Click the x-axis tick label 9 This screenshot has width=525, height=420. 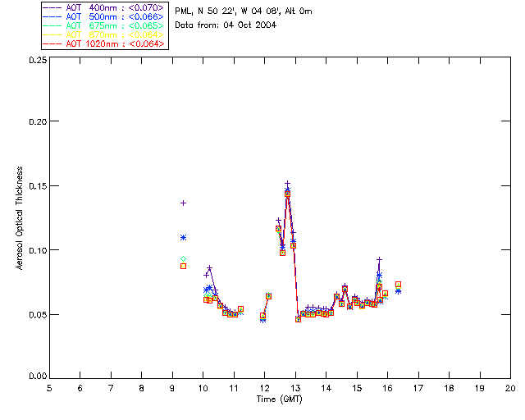tap(172, 388)
